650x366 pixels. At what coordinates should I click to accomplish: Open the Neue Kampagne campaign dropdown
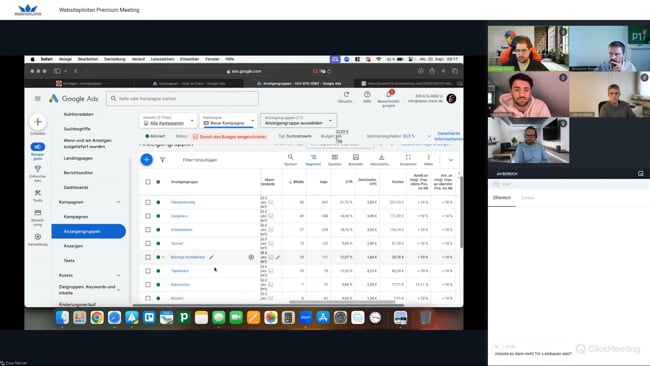(x=228, y=121)
